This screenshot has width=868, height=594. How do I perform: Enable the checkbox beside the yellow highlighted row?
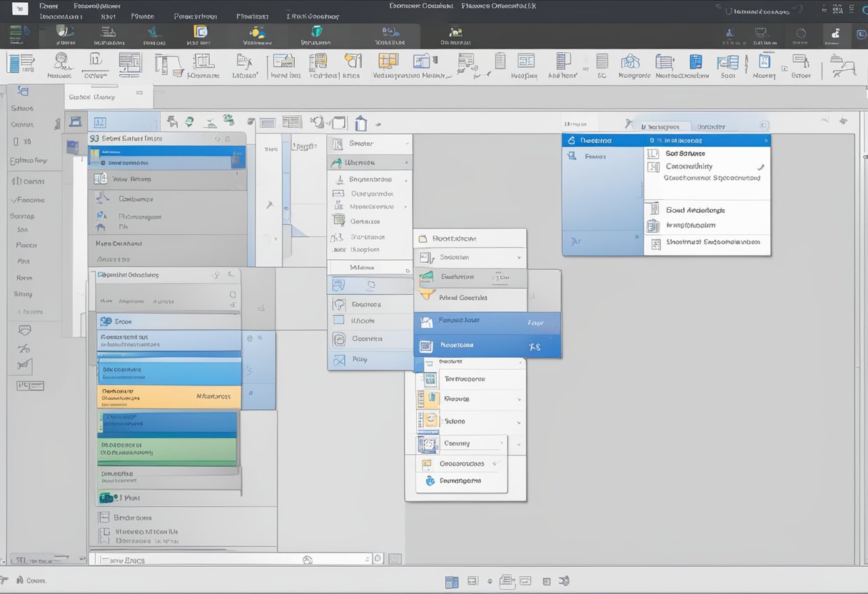[x=248, y=392]
